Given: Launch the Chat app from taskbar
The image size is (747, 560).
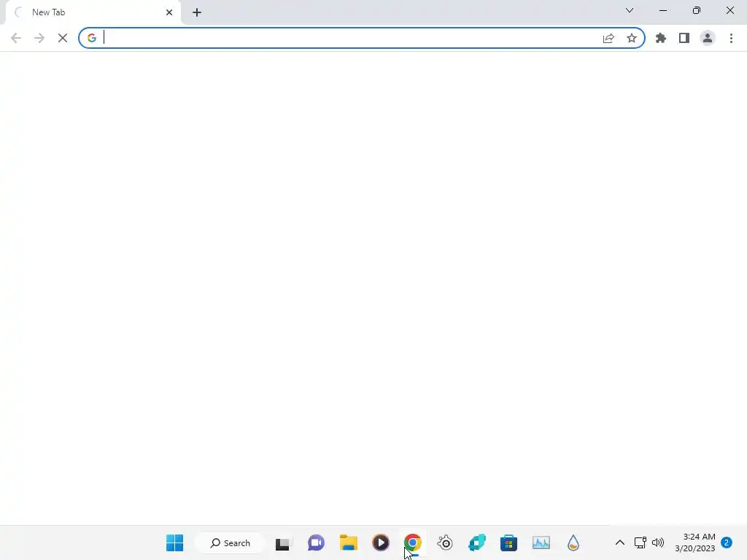Looking at the screenshot, I should [x=316, y=542].
